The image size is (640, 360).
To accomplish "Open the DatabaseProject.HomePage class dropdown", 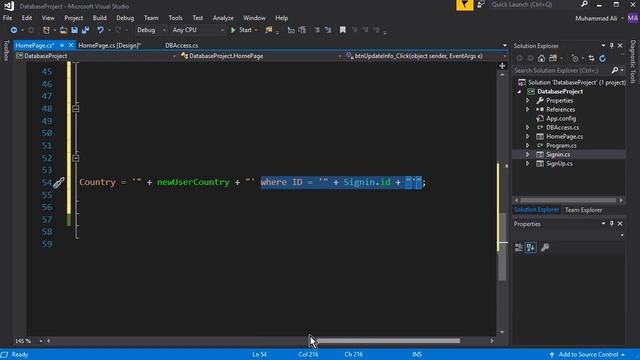I will (261, 56).
